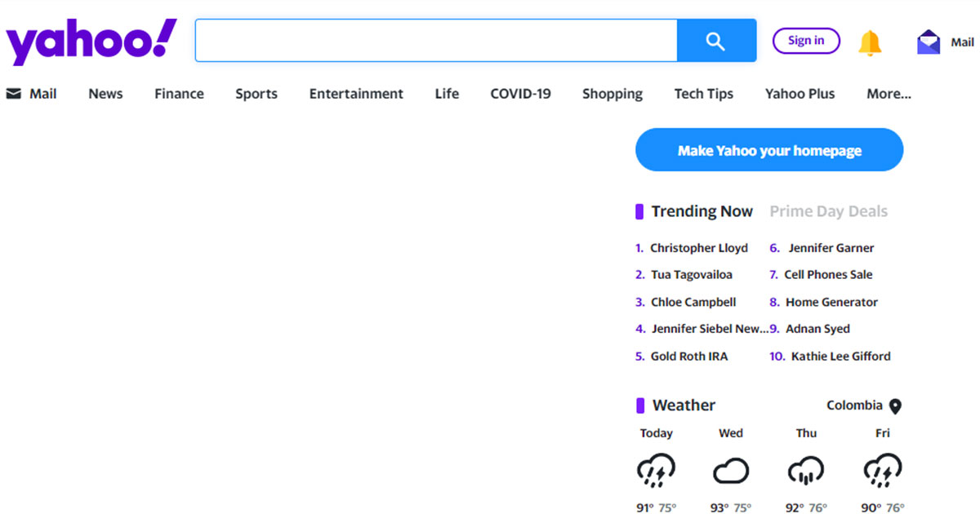The height and width of the screenshot is (514, 980).
Task: Click the Sign in button
Action: (806, 41)
